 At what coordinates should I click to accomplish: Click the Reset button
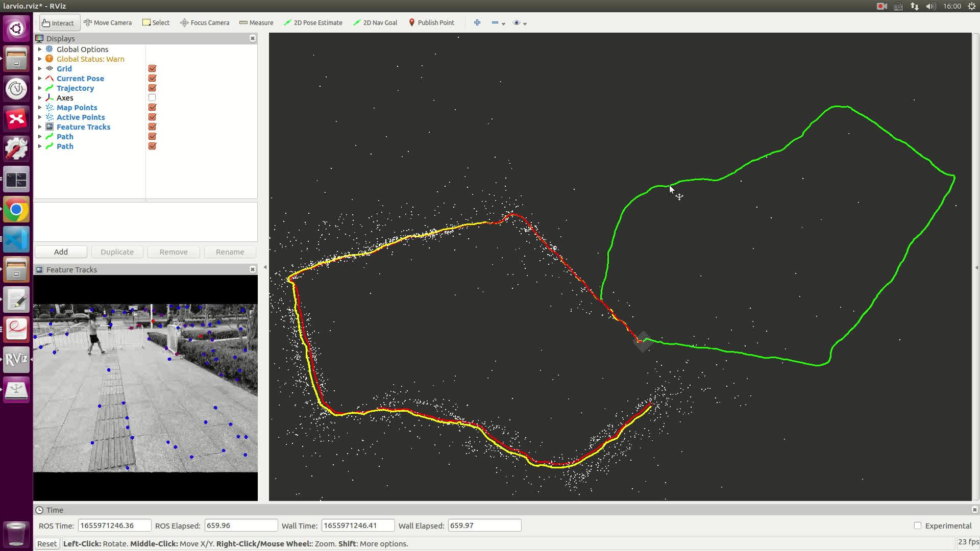47,543
